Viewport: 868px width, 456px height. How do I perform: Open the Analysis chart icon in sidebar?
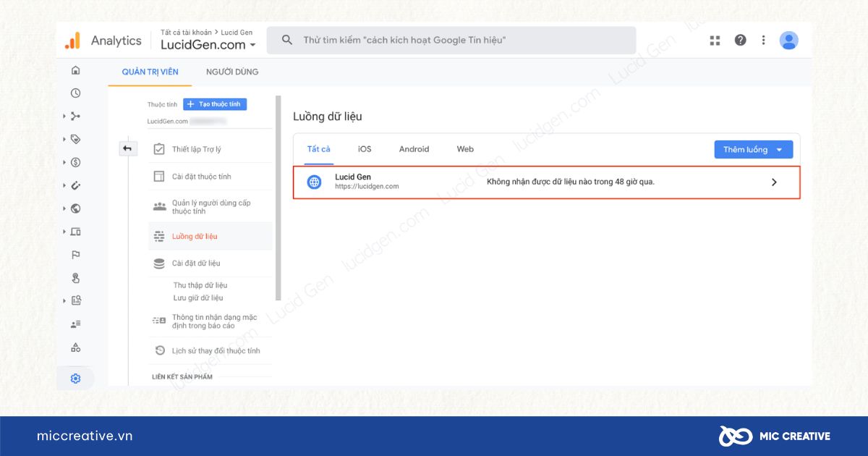coord(75,301)
